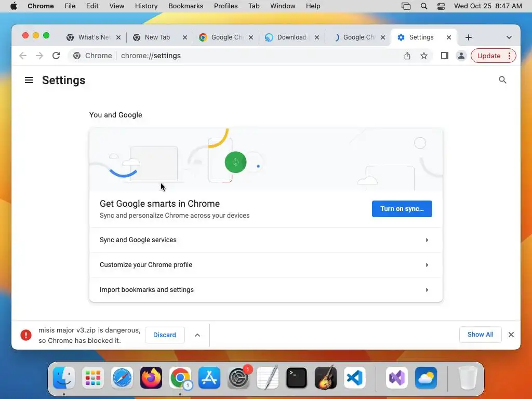Open the Apple menu

(x=14, y=6)
